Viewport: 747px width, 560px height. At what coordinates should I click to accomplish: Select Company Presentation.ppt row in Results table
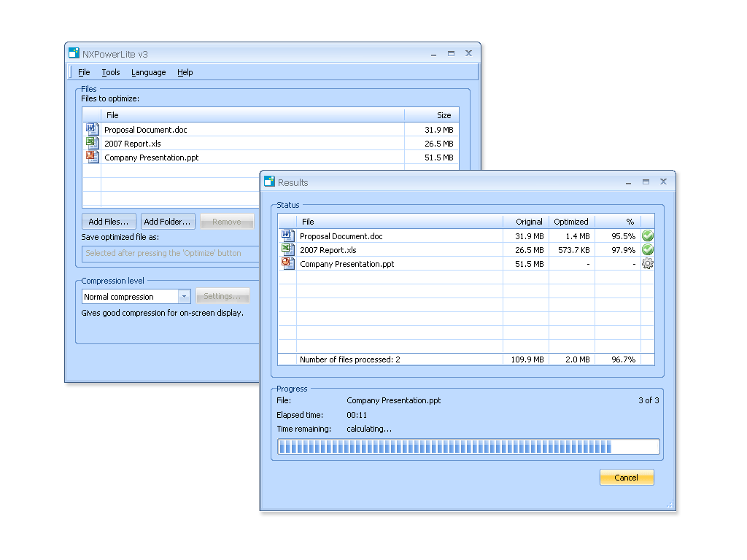click(x=466, y=263)
